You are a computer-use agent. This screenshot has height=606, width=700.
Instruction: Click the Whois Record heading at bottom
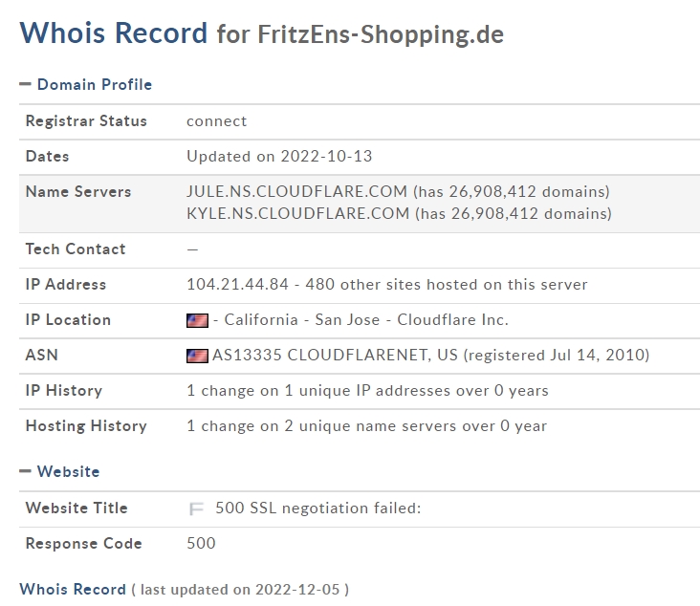[73, 589]
